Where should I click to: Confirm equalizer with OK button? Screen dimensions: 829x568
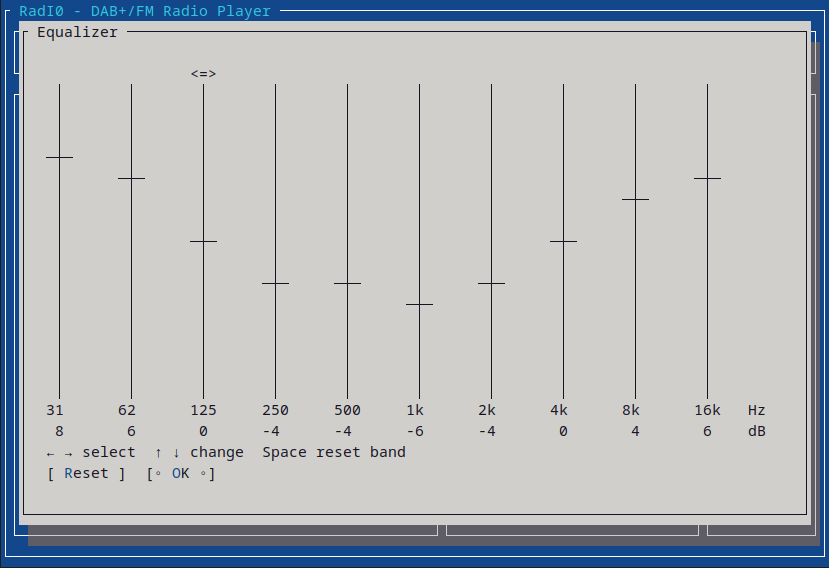[181, 473]
